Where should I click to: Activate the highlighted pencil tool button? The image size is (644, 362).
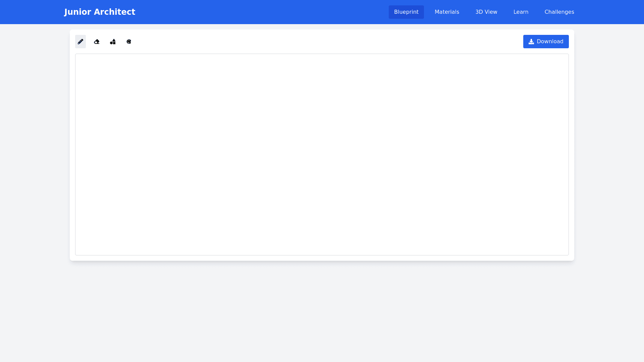click(80, 42)
